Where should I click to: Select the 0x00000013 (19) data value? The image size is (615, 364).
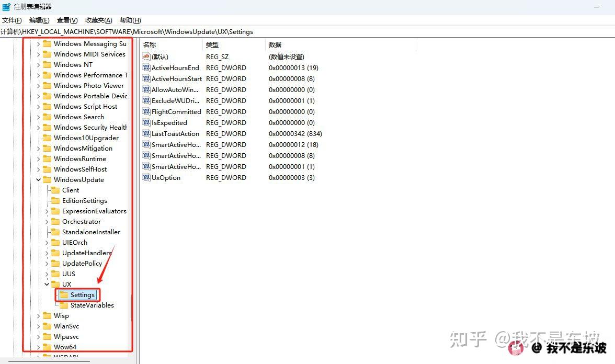click(293, 68)
